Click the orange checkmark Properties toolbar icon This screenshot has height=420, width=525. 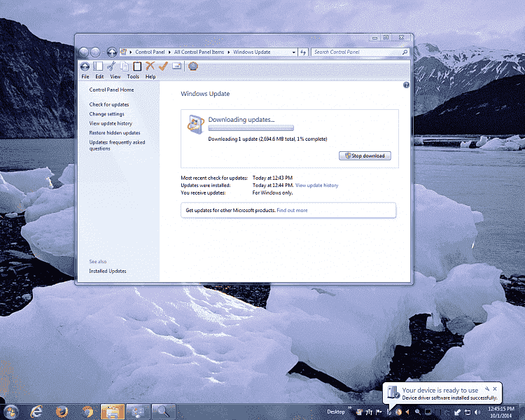(163, 66)
